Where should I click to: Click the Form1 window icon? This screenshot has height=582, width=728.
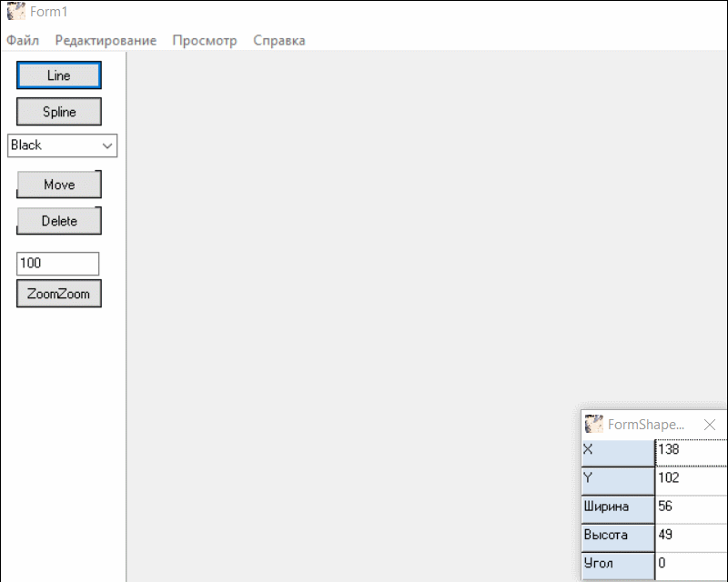pos(16,11)
